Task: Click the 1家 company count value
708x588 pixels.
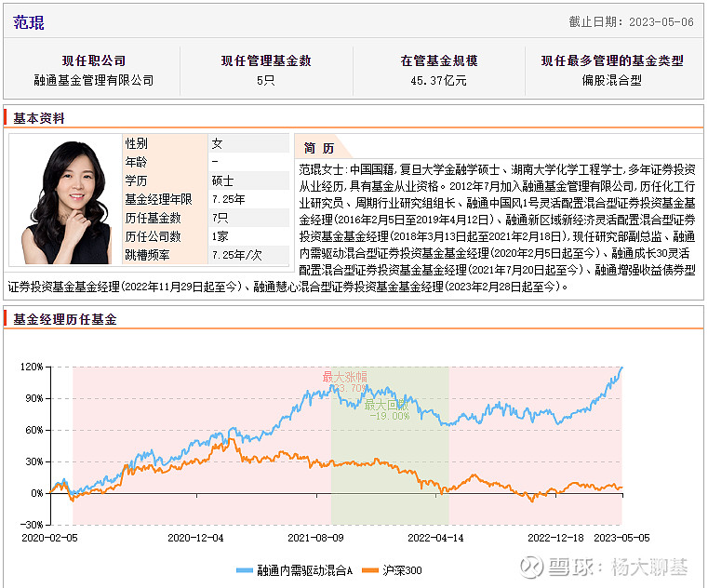Action: (220, 236)
